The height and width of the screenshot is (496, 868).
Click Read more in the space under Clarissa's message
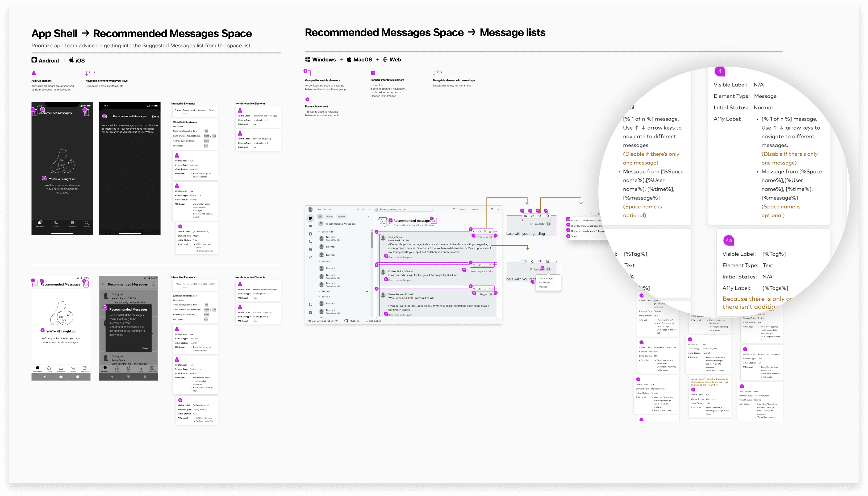400,280
